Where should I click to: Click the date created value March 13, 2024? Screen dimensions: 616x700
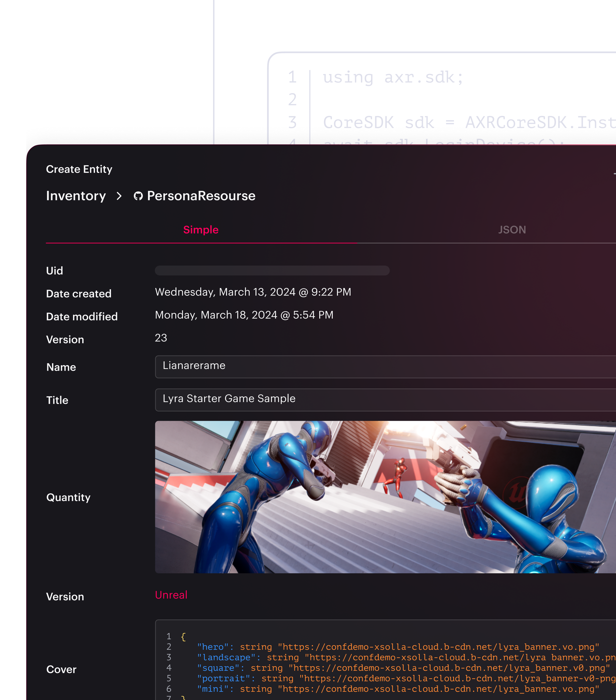(x=253, y=292)
